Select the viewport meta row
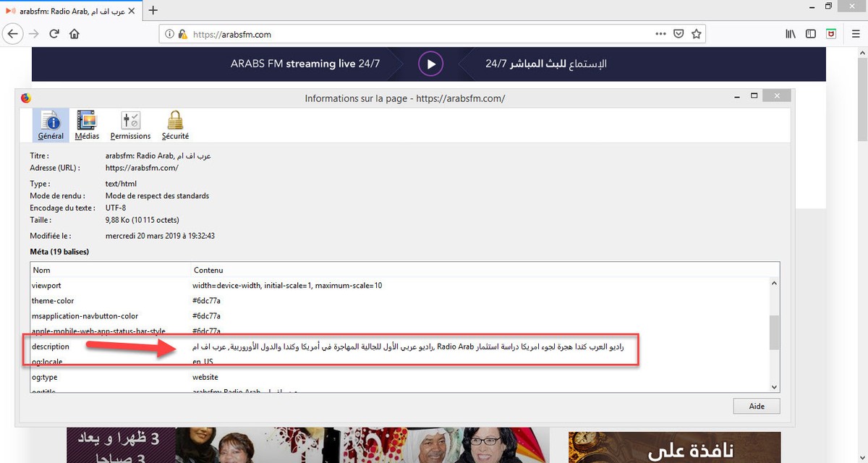Viewport: 868px width, 463px height. pos(399,285)
